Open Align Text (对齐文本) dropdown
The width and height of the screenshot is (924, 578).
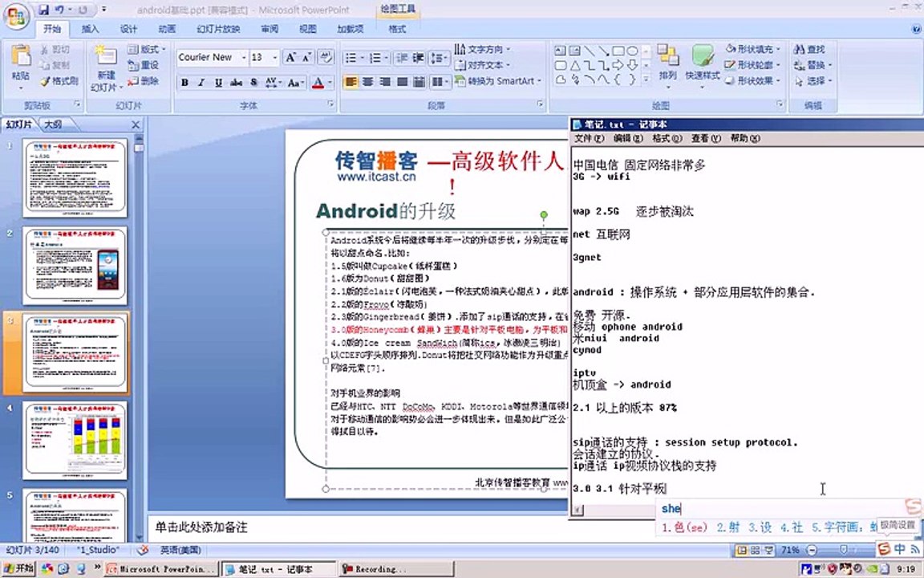click(483, 65)
